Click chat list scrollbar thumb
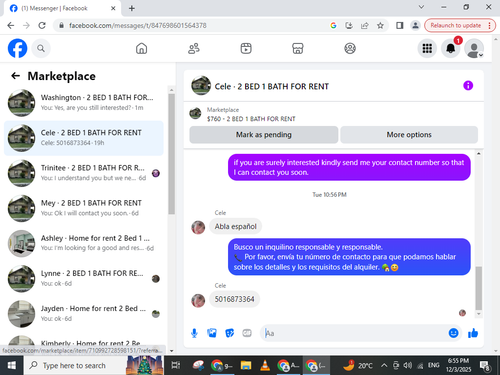 pyautogui.click(x=171, y=154)
